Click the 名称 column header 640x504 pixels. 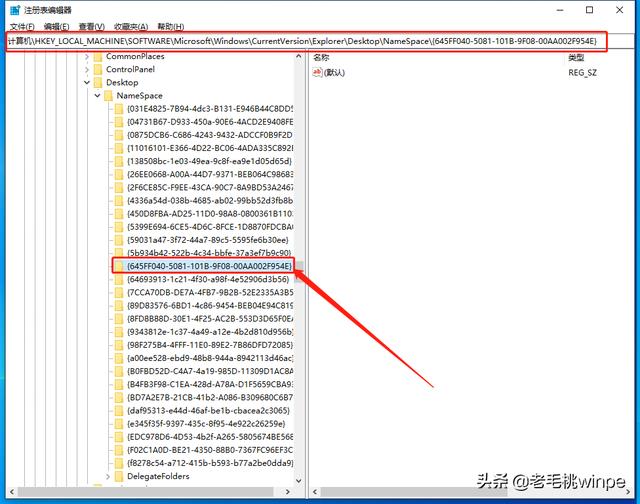[x=321, y=58]
